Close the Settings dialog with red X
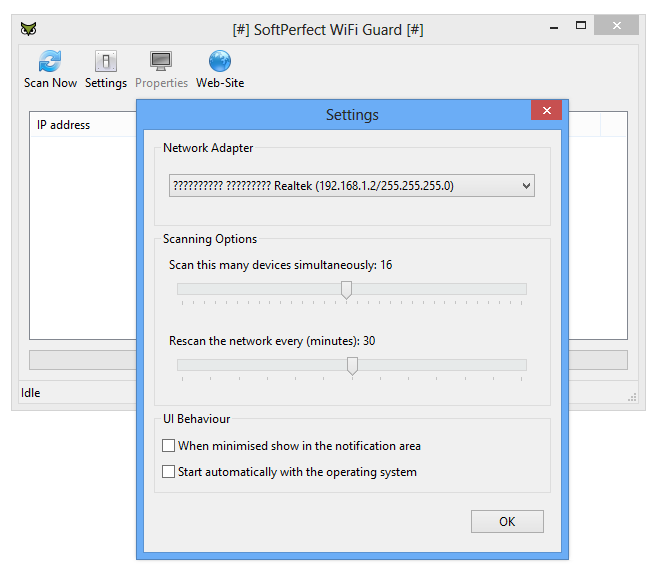The width and height of the screenshot is (663, 583). pos(547,110)
